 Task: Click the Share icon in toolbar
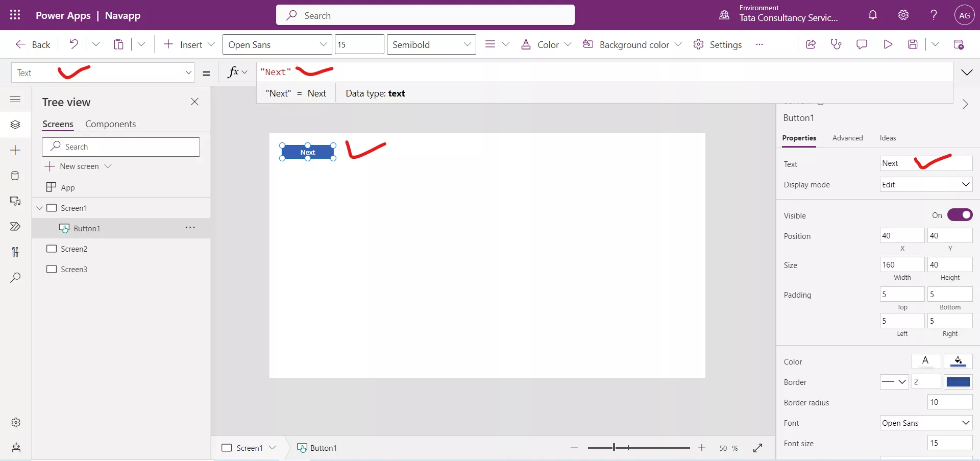pyautogui.click(x=811, y=44)
